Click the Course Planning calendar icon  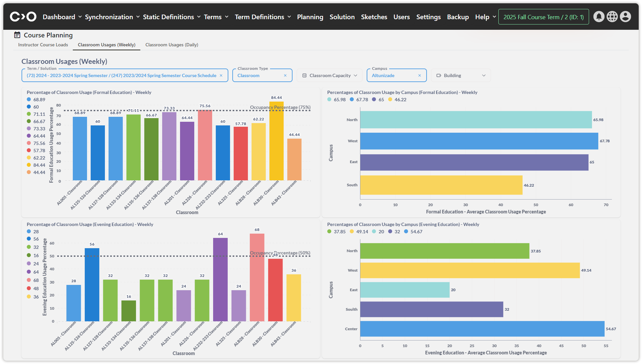point(17,35)
